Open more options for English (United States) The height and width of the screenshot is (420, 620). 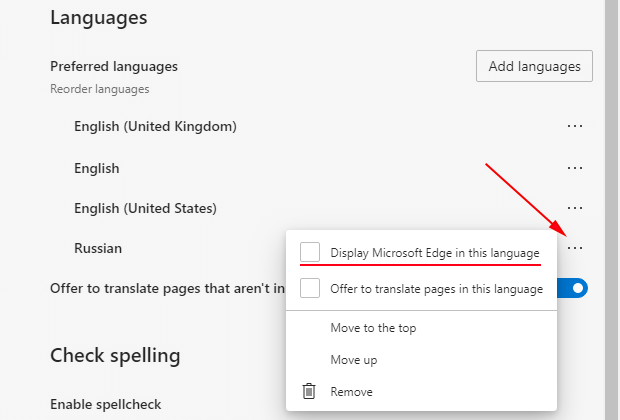(575, 208)
